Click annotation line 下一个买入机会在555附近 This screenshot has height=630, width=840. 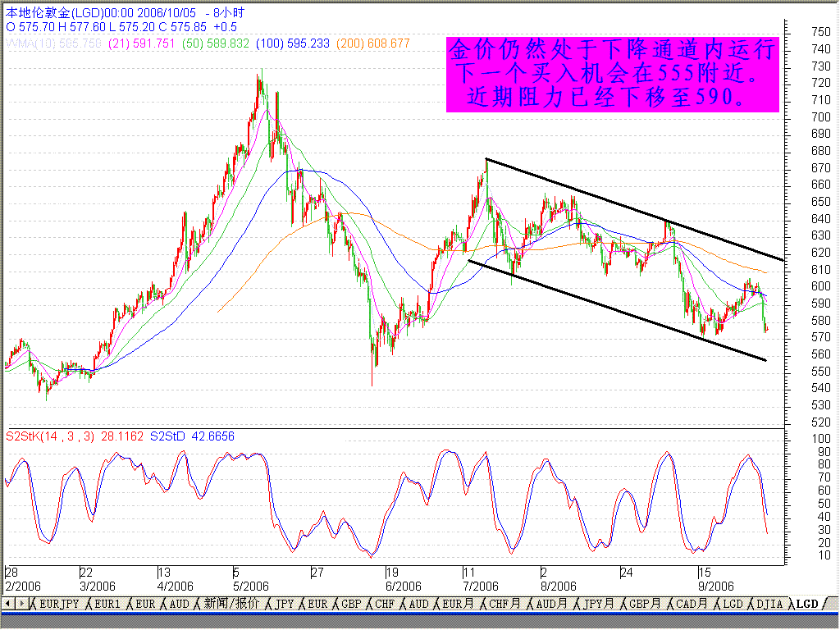click(x=608, y=73)
